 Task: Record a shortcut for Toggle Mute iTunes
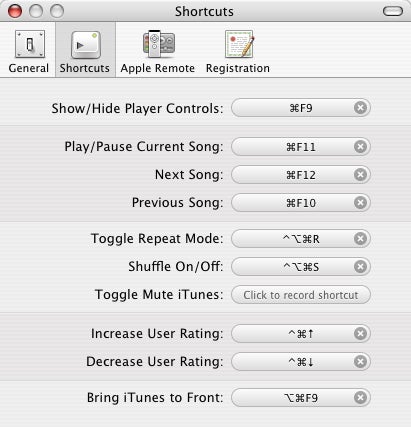coord(301,295)
